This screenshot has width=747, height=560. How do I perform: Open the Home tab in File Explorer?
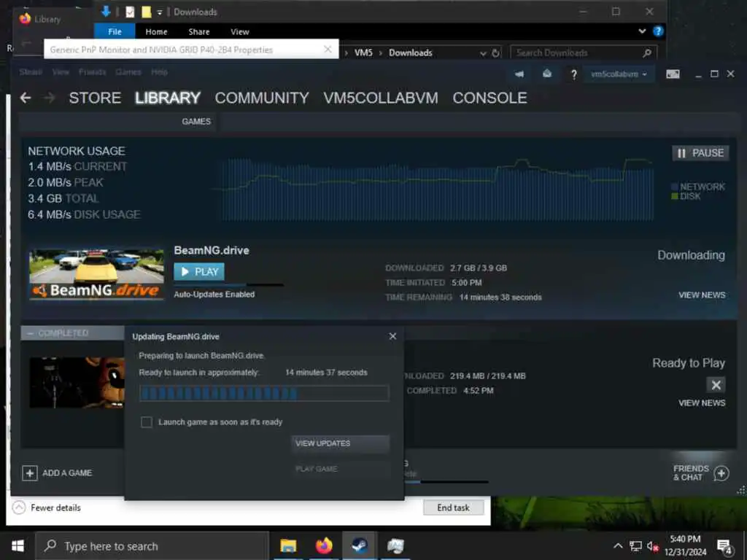pos(156,32)
